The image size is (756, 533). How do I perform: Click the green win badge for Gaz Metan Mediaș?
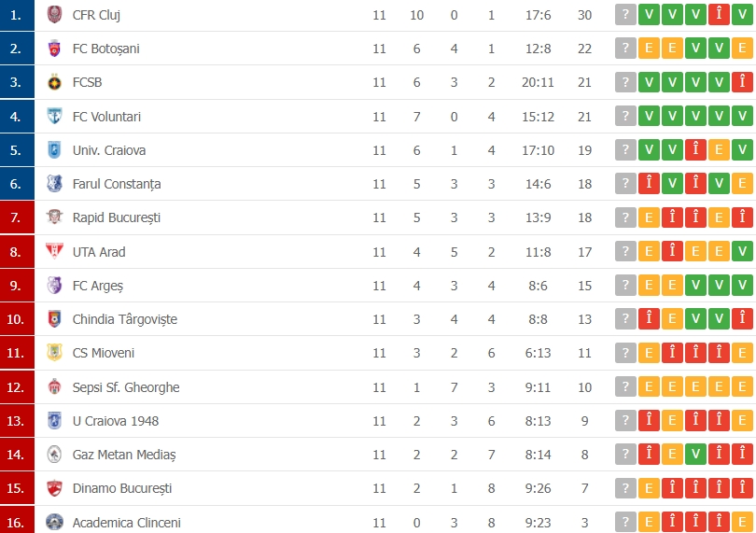pos(695,455)
